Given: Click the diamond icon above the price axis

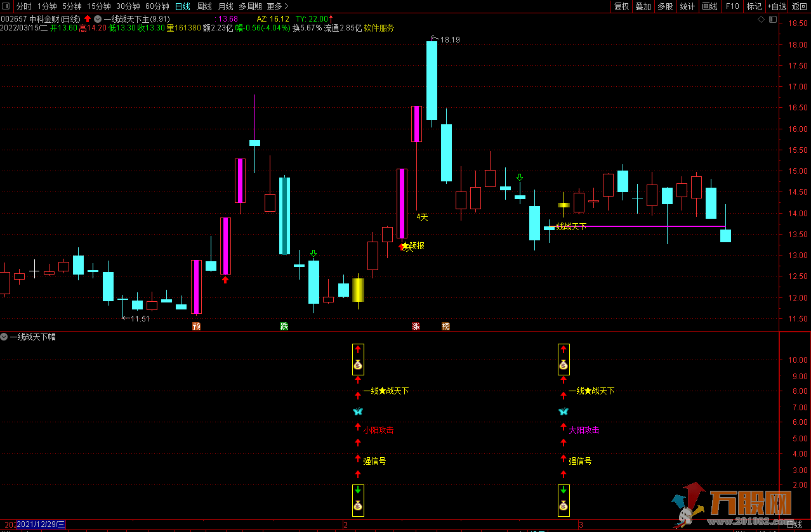Looking at the screenshot, I should click(x=762, y=20).
